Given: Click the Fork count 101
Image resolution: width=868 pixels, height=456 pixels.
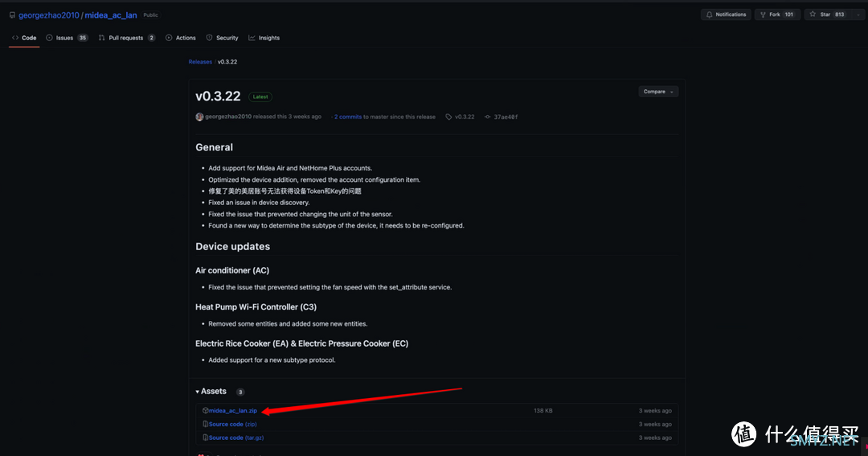Looking at the screenshot, I should 789,14.
